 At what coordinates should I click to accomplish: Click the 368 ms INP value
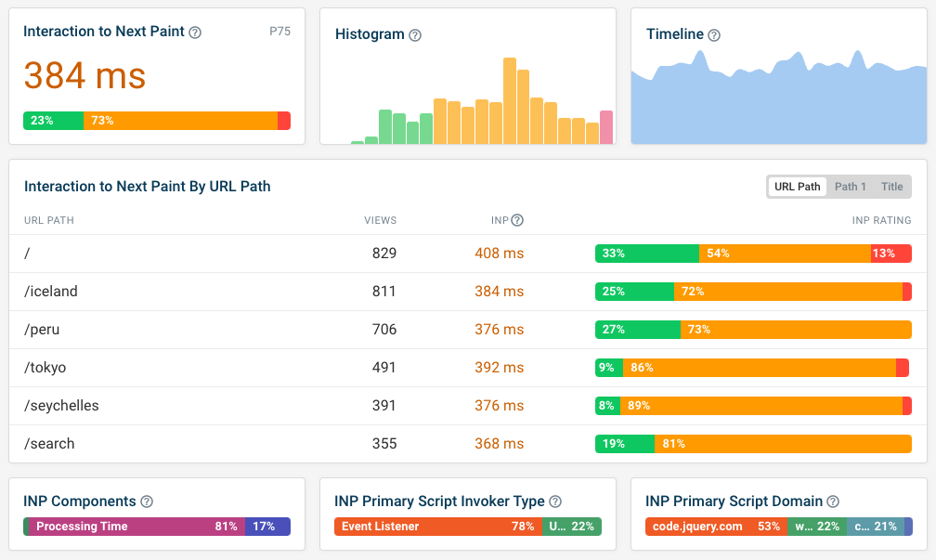(x=499, y=444)
